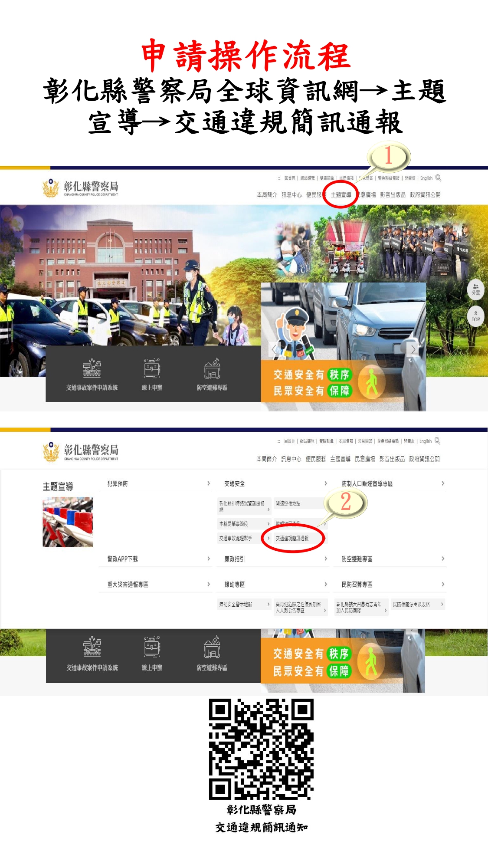Jump back up with the TOP round button

click(476, 316)
